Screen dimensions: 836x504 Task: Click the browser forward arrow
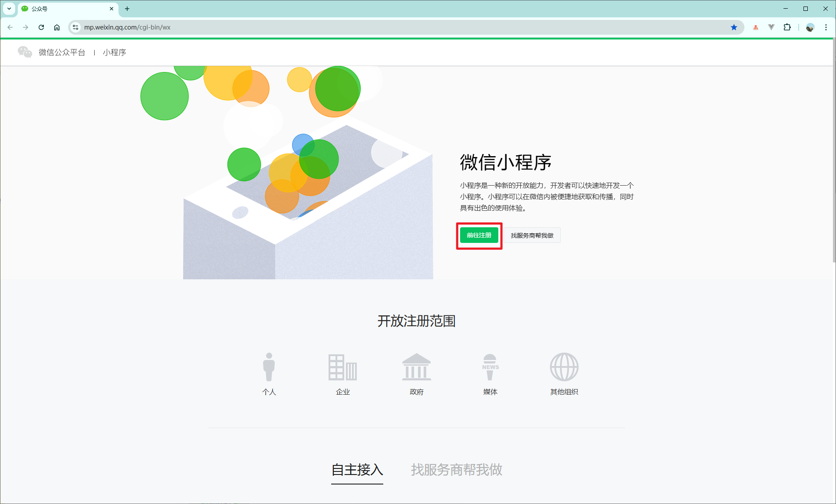(x=26, y=27)
